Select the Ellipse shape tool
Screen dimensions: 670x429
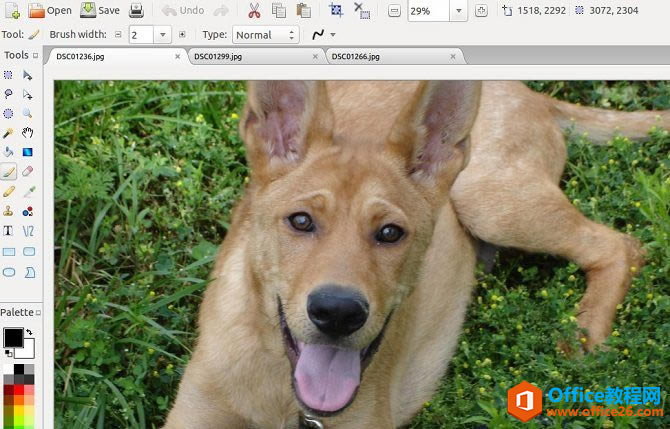[x=9, y=272]
